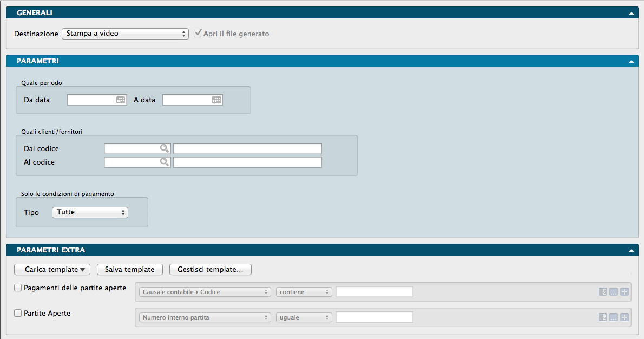Open calendar picker for A data field
The width and height of the screenshot is (644, 339).
click(216, 100)
